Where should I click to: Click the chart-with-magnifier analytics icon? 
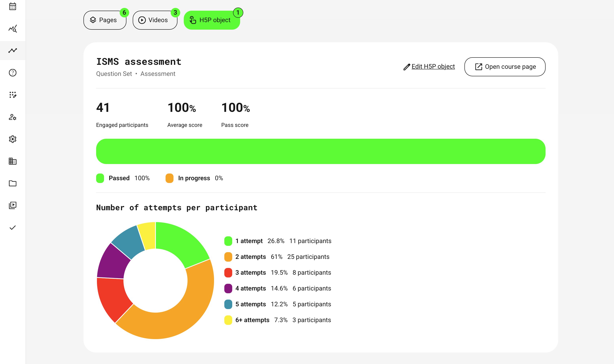tap(12, 28)
